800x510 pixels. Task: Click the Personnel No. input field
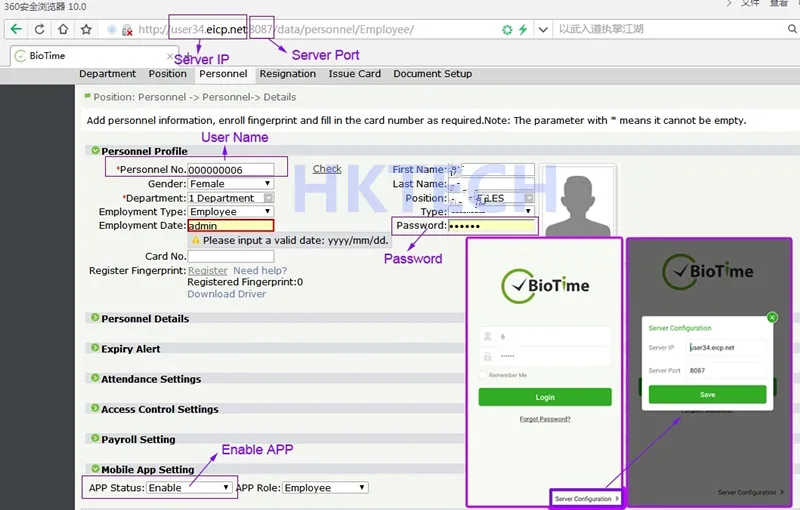pyautogui.click(x=231, y=170)
